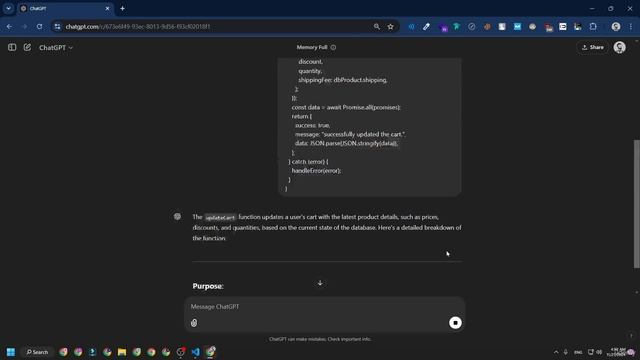
Task: Open the Chrome profile avatar
Action: tap(616, 27)
